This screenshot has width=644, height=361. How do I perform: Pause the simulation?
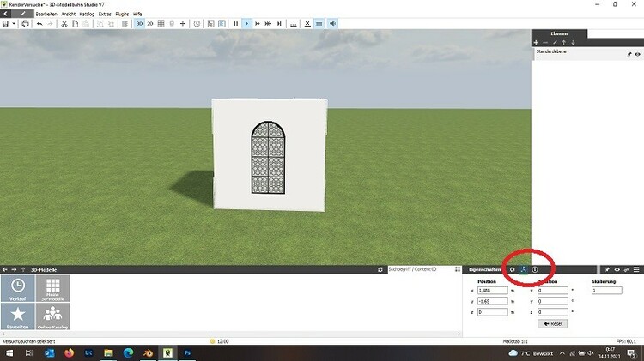[x=236, y=24]
